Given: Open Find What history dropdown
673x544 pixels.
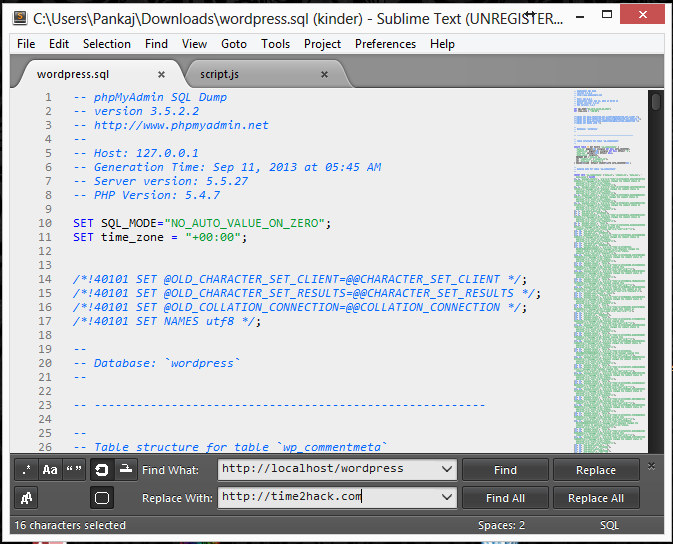Looking at the screenshot, I should (x=446, y=469).
